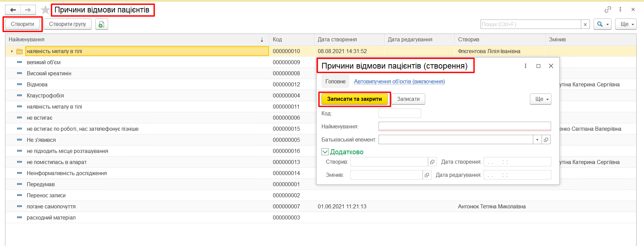Click the Записати та закрити button
644x246 pixels.
[x=354, y=99]
